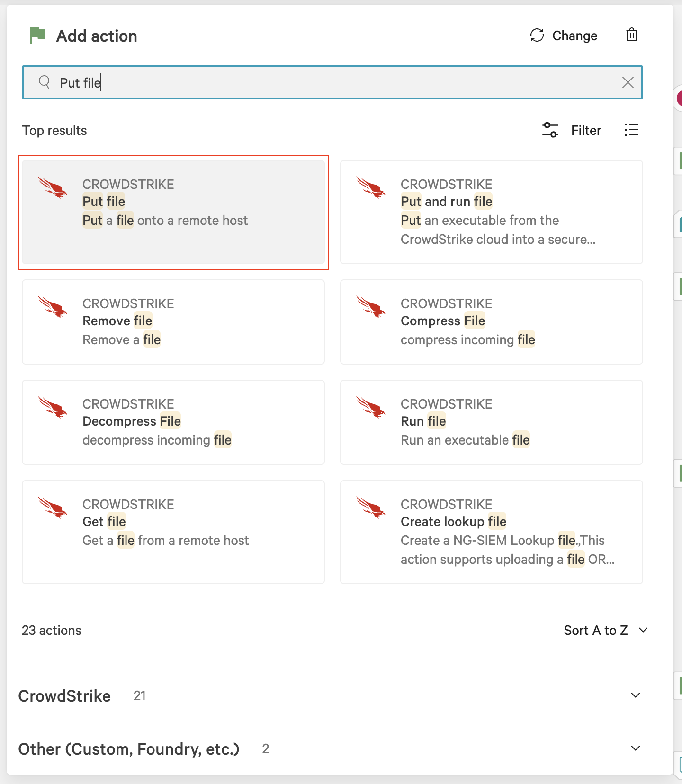682x784 pixels.
Task: Select the Put file action
Action: click(173, 212)
